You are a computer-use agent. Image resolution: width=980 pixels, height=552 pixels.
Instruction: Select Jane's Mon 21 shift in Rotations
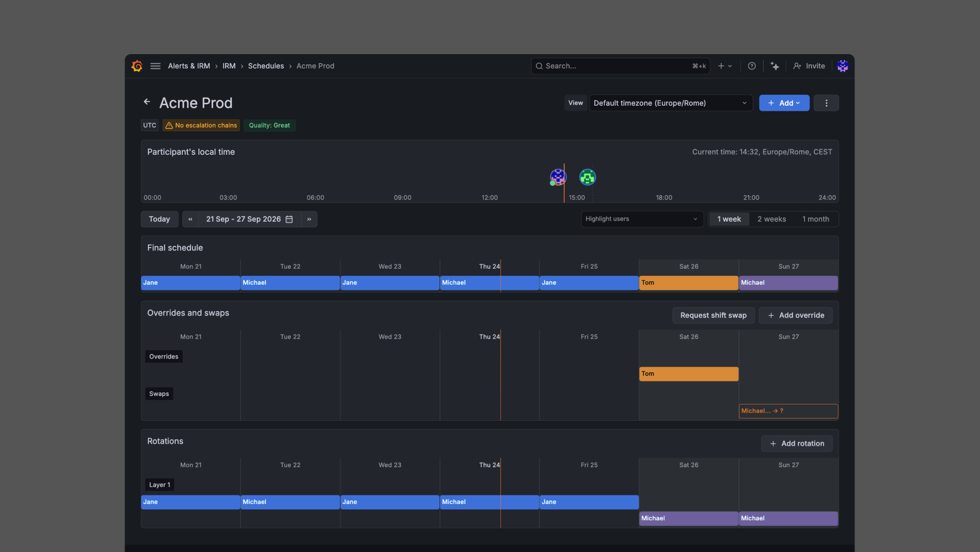(191, 502)
